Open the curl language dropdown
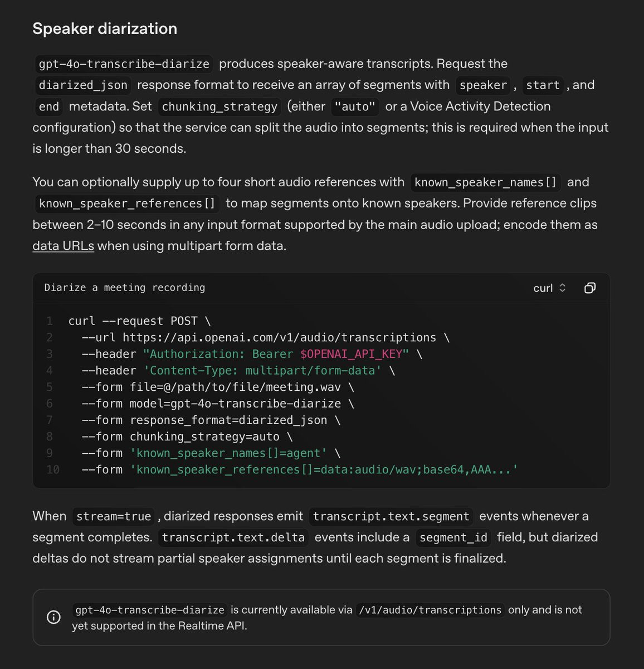The width and height of the screenshot is (644, 669). [549, 288]
